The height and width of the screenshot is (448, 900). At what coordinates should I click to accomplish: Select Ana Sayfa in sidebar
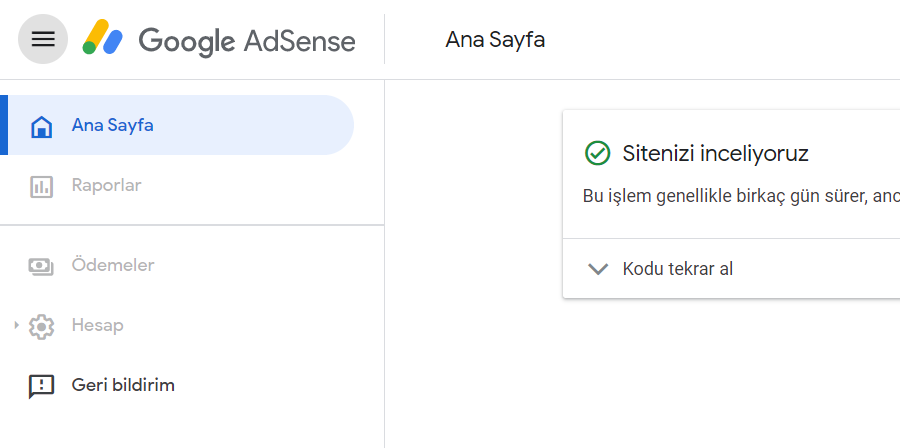click(x=177, y=125)
